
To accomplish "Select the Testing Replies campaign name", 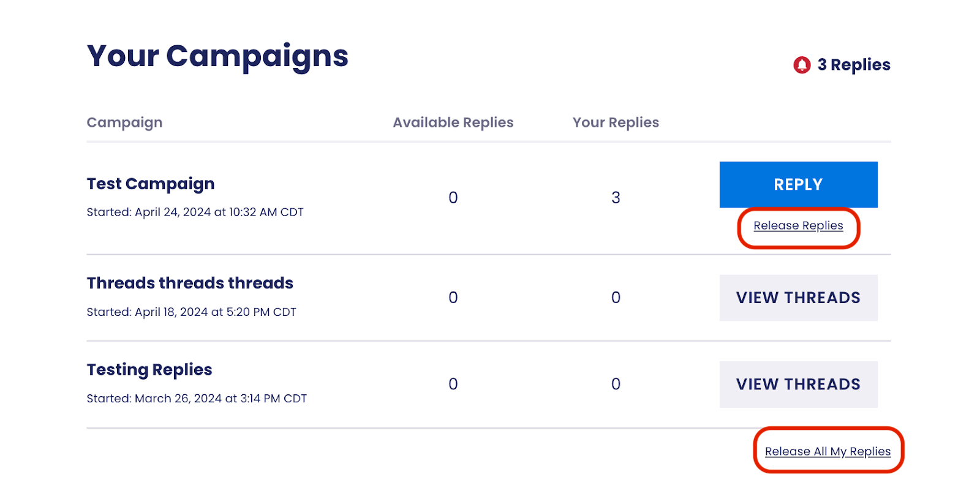I will [x=149, y=370].
